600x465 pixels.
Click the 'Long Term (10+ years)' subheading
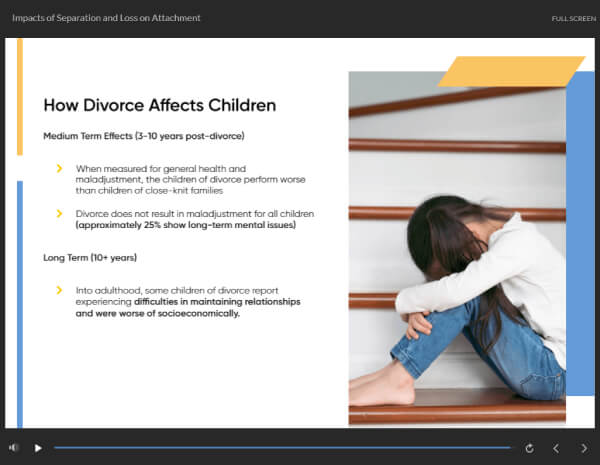[90, 257]
